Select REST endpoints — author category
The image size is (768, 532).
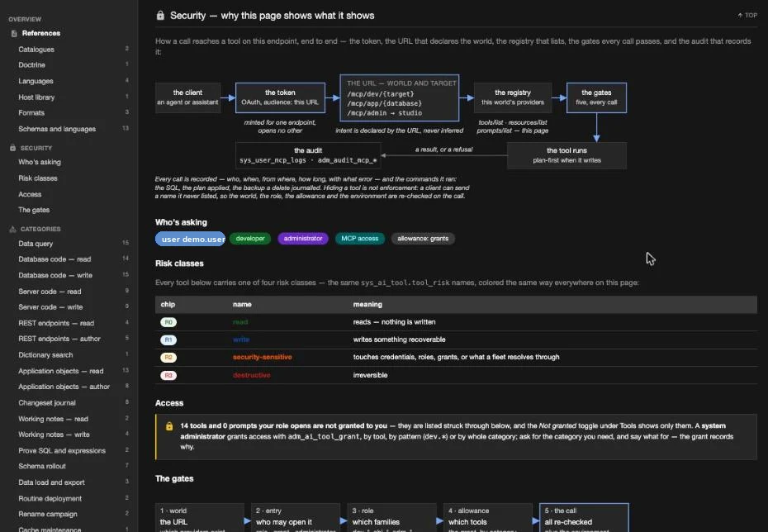[59, 339]
